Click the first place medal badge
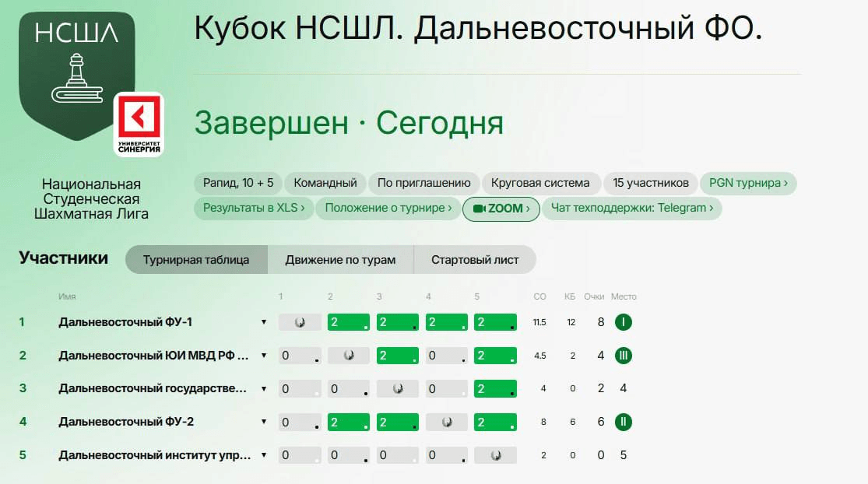 [x=624, y=322]
